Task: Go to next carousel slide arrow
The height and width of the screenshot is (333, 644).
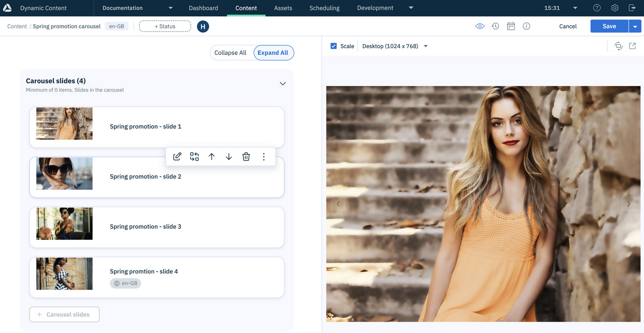Action: coord(629,204)
